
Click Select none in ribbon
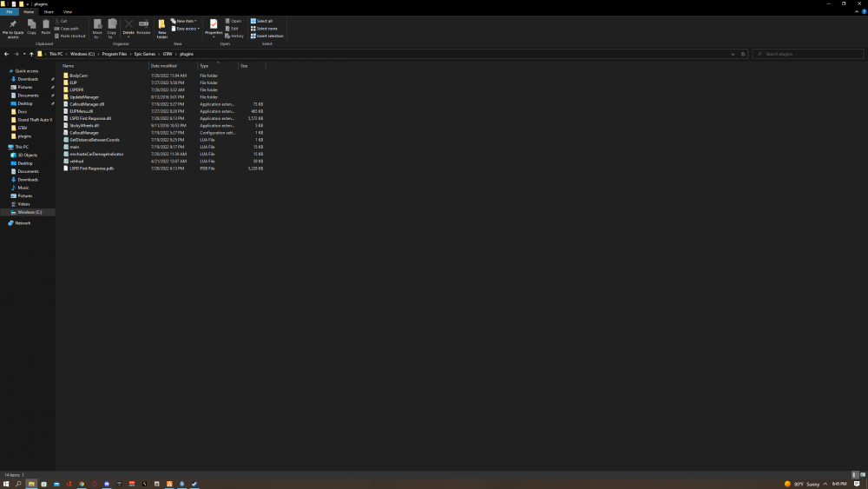pos(264,29)
